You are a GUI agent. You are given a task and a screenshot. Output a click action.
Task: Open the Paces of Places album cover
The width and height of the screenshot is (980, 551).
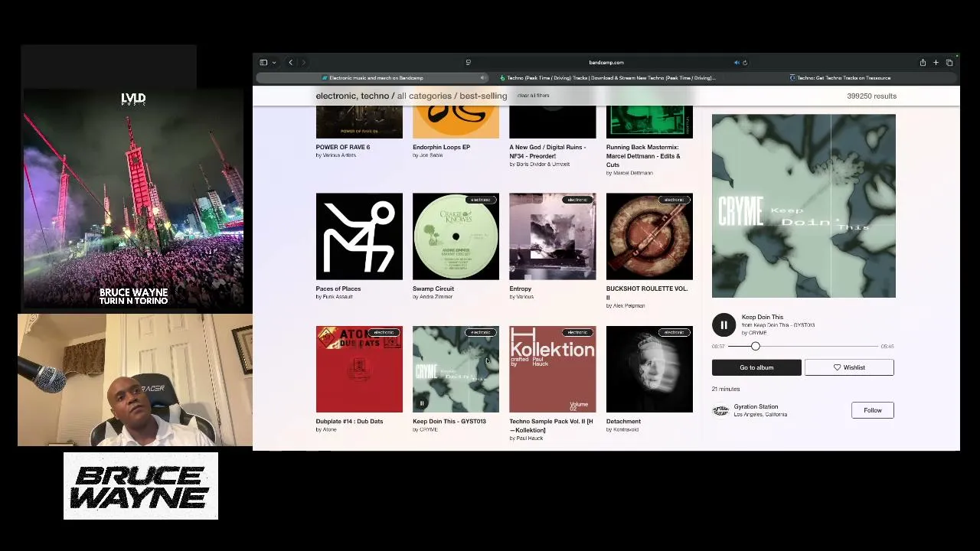point(359,236)
